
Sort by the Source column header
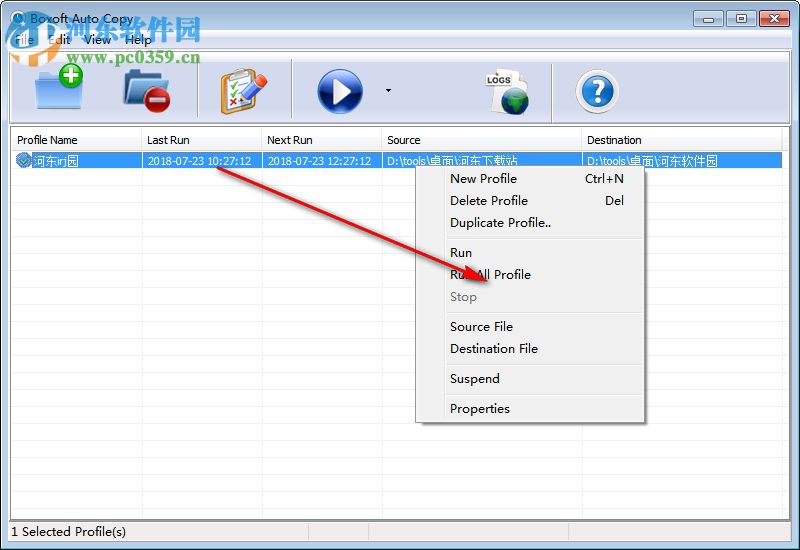click(482, 140)
